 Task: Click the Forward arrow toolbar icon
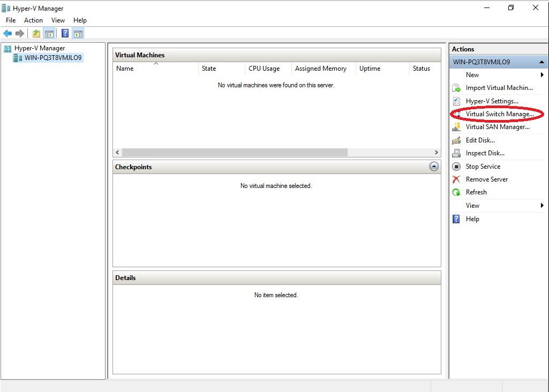click(20, 34)
